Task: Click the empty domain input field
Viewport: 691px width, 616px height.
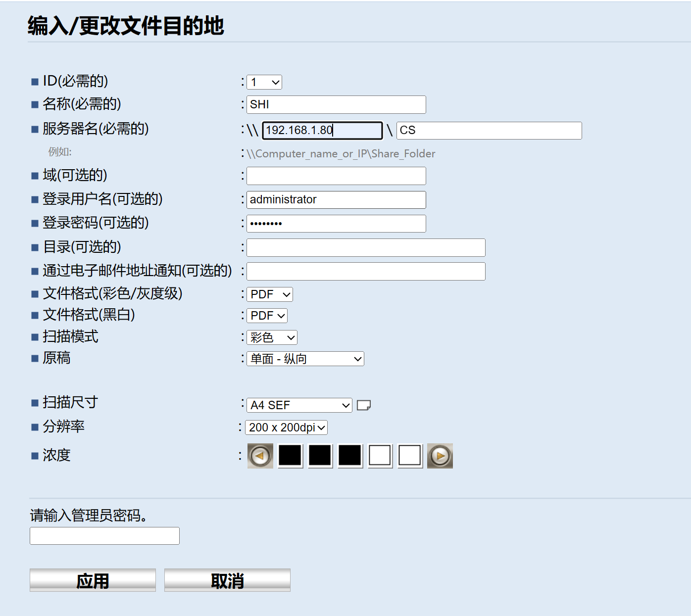Action: 336,176
